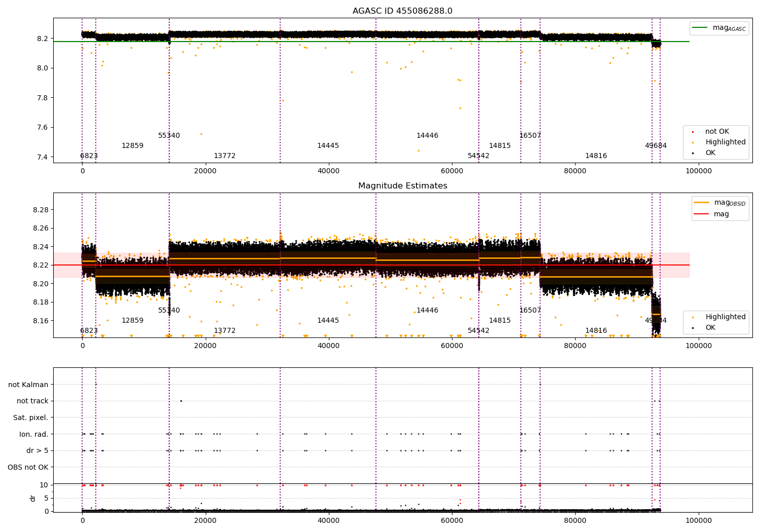Image resolution: width=760 pixels, height=532 pixels.
Task: Click obsid label 14446 in top plot
Action: (427, 136)
